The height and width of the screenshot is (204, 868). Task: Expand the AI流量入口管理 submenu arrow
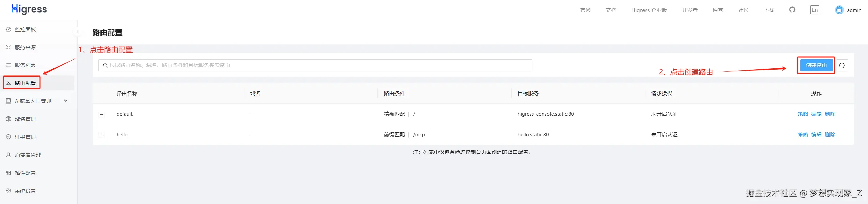[66, 101]
